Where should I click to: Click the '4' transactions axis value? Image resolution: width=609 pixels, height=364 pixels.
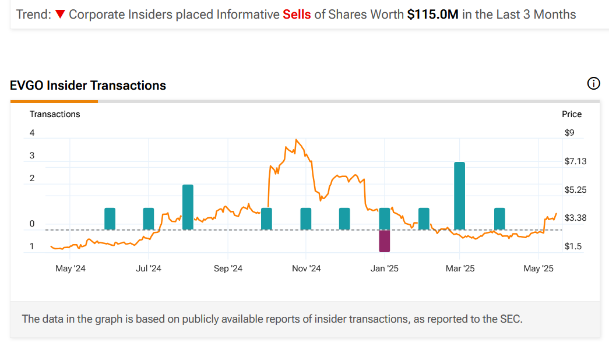(32, 133)
